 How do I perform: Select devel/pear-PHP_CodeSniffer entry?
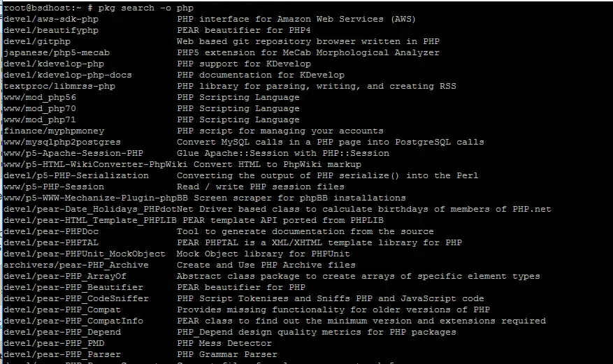[x=76, y=299]
